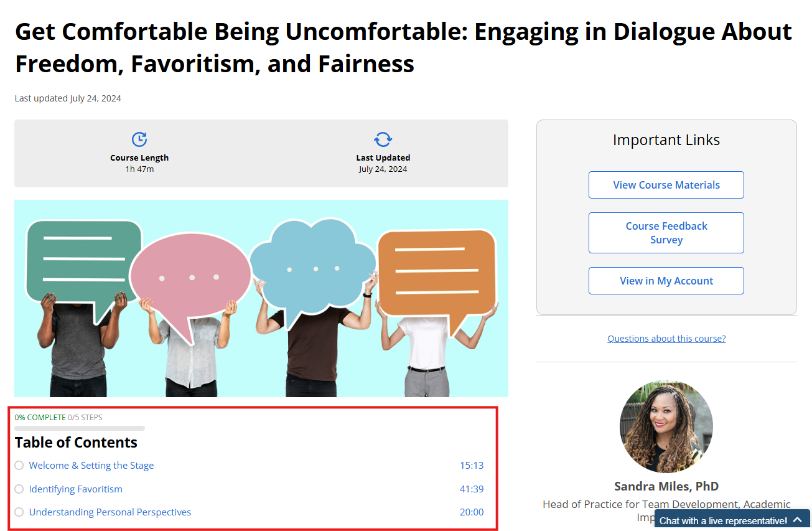The width and height of the screenshot is (812, 531).
Task: Open Chat with a live representative
Action: click(723, 520)
